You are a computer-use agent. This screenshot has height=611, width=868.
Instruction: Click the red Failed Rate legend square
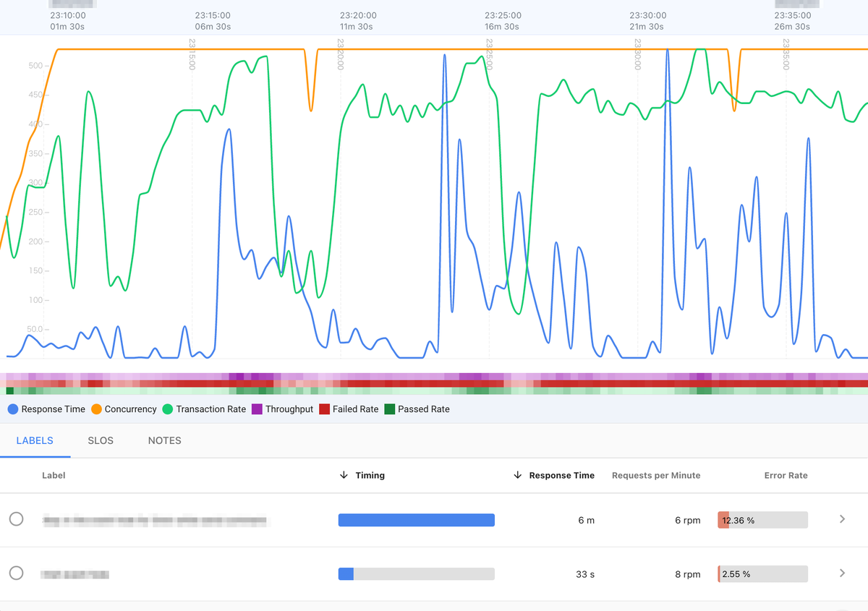tap(324, 409)
